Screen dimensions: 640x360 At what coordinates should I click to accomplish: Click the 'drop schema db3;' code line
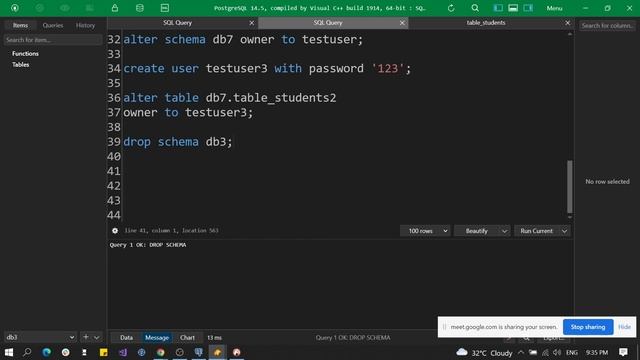pyautogui.click(x=178, y=142)
